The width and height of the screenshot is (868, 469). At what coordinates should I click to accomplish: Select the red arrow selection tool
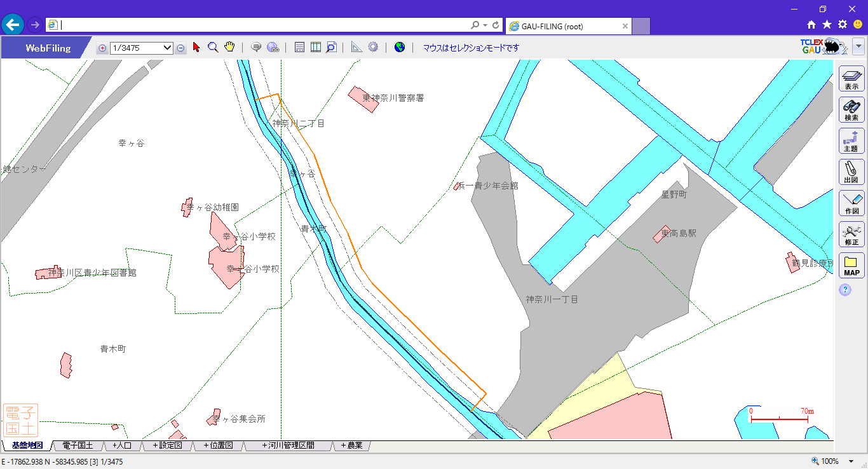click(x=196, y=48)
